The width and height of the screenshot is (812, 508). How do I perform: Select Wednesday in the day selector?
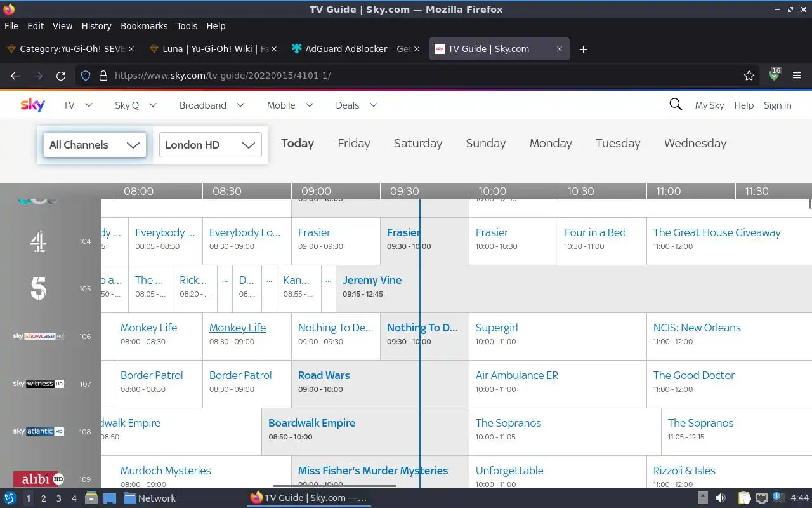click(695, 144)
